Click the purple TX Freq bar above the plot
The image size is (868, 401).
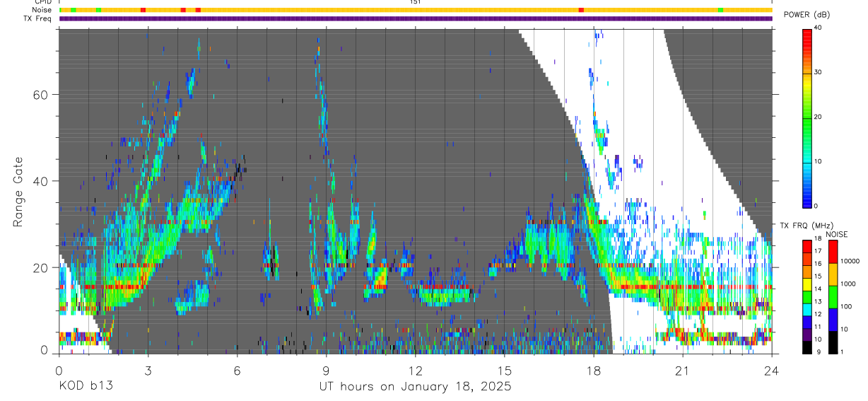click(416, 18)
